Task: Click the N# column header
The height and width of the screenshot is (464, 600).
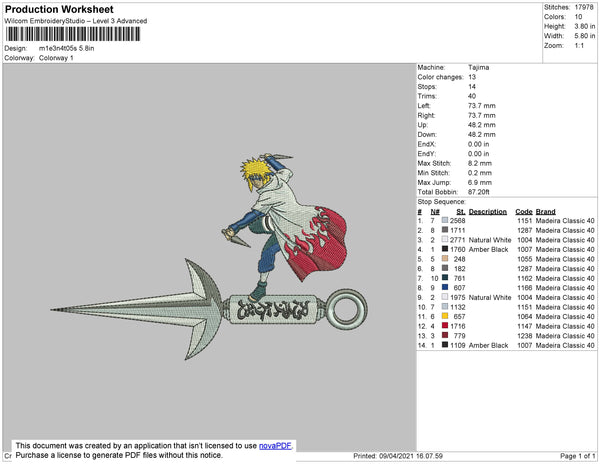Action: coord(435,212)
